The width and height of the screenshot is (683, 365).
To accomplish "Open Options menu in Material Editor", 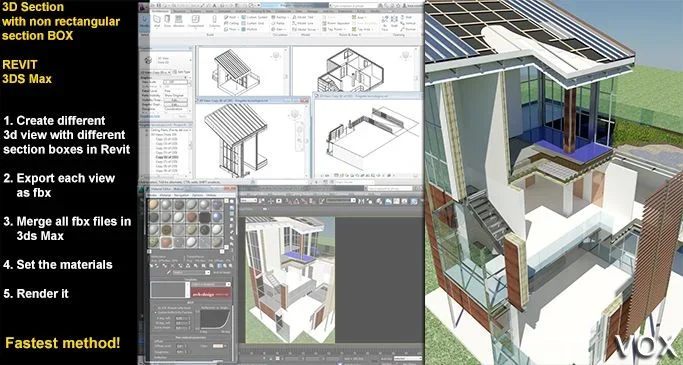I will coord(197,195).
